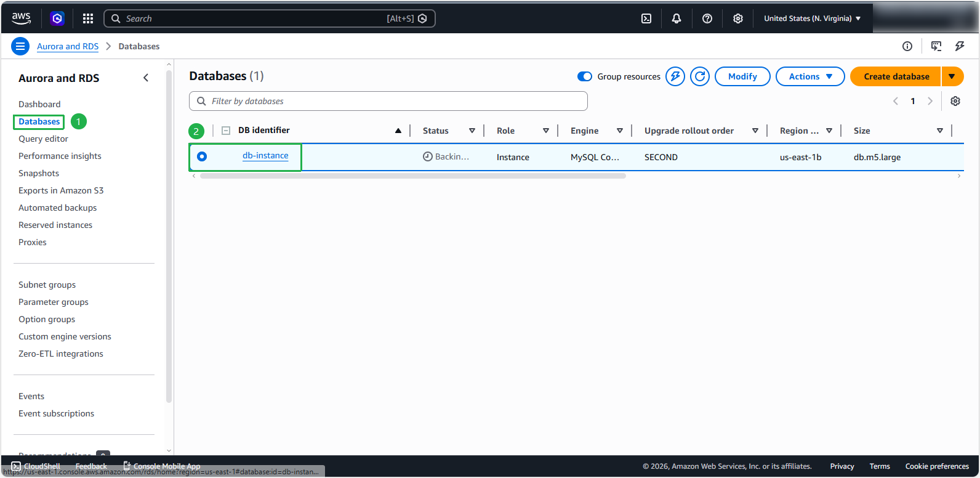Viewport: 980px width, 478px height.
Task: Sort table by Region column
Action: 829,131
